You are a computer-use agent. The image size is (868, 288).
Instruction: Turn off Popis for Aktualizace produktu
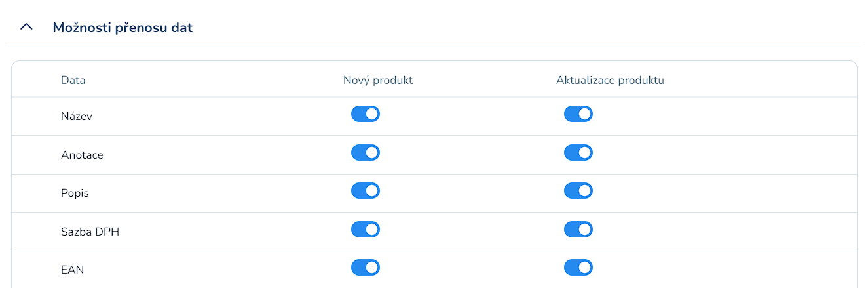pos(578,191)
